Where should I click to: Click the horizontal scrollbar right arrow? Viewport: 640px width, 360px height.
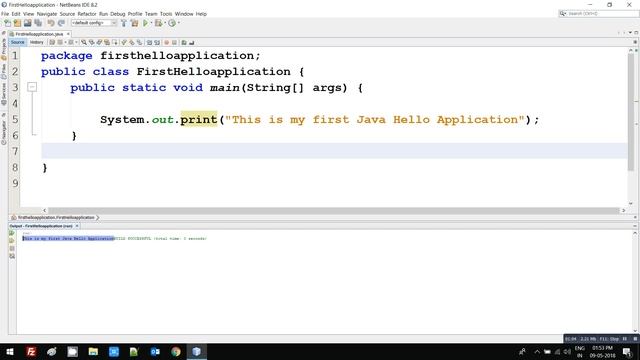(x=623, y=211)
